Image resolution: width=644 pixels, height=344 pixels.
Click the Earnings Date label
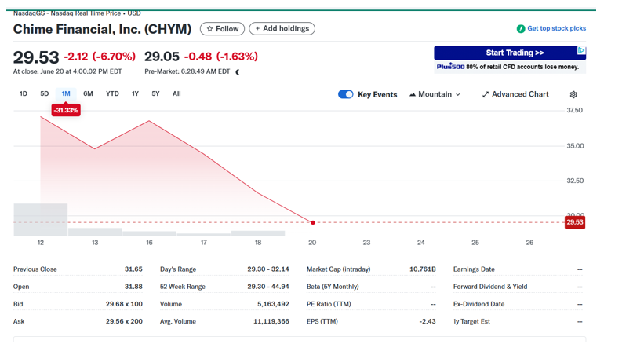coord(474,269)
